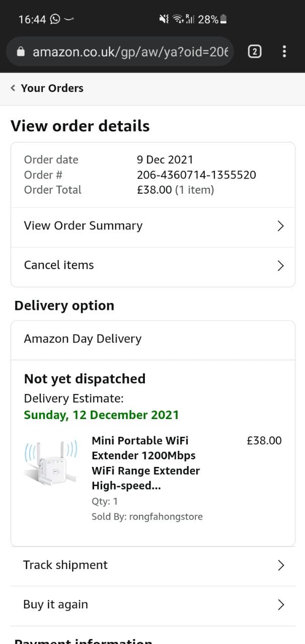Tap the battery icon in status bar
The height and width of the screenshot is (644, 305).
click(224, 19)
